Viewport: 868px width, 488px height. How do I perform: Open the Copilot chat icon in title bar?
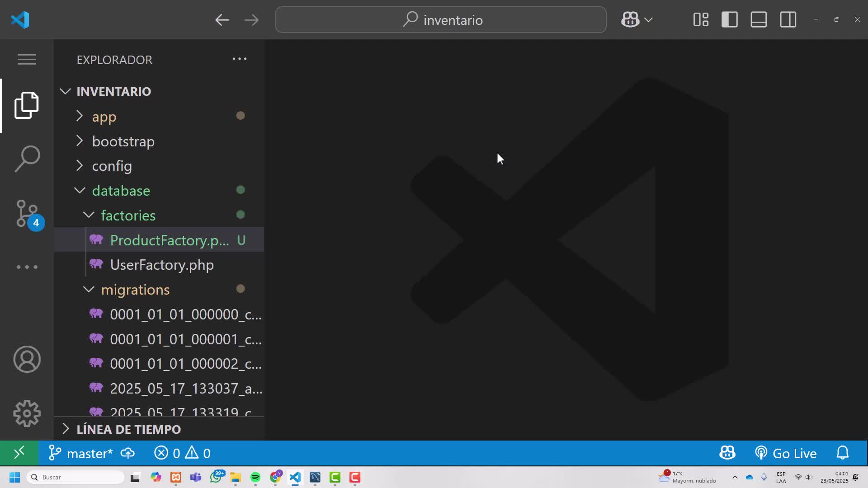630,20
